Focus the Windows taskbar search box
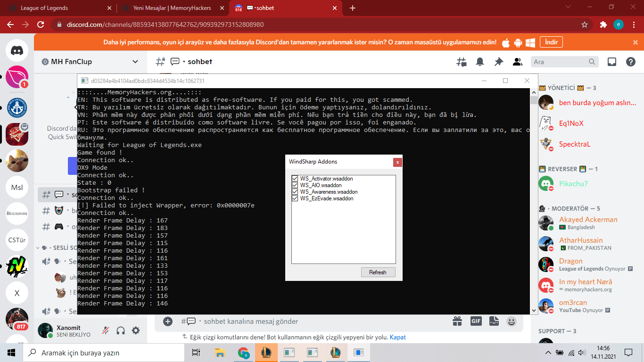The image size is (644, 362). point(104,353)
